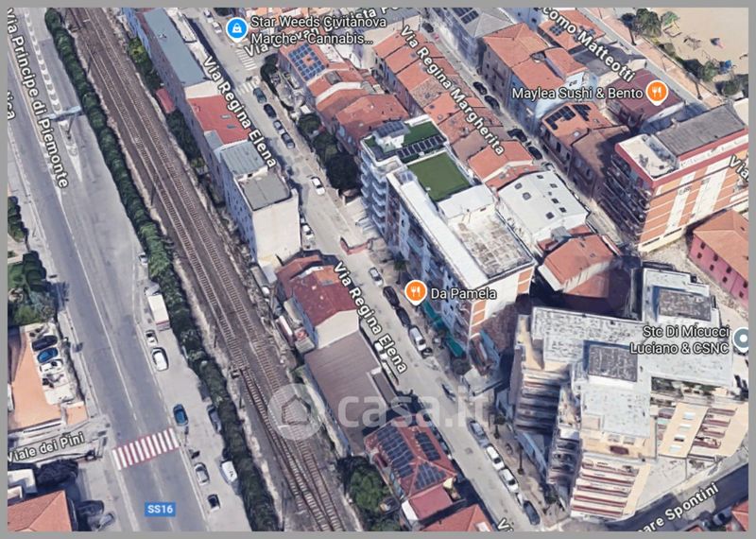The image size is (756, 539).
Task: Click the red-and-white pedestrian crossing
Action: 145,447
